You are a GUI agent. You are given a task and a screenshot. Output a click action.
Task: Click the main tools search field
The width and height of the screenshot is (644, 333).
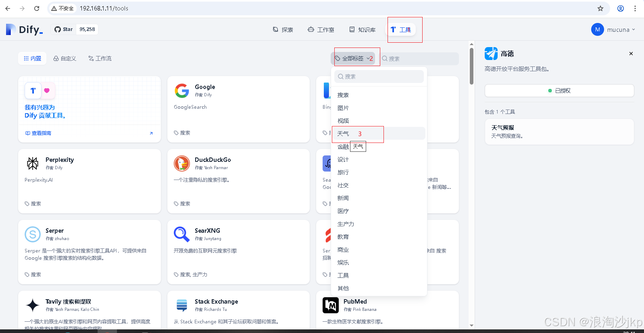click(x=419, y=58)
